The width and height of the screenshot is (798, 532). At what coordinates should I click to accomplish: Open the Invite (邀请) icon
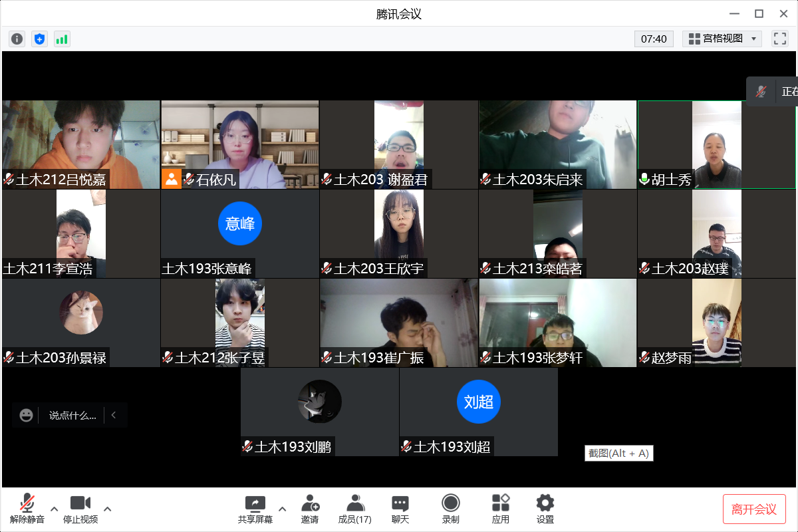(309, 509)
